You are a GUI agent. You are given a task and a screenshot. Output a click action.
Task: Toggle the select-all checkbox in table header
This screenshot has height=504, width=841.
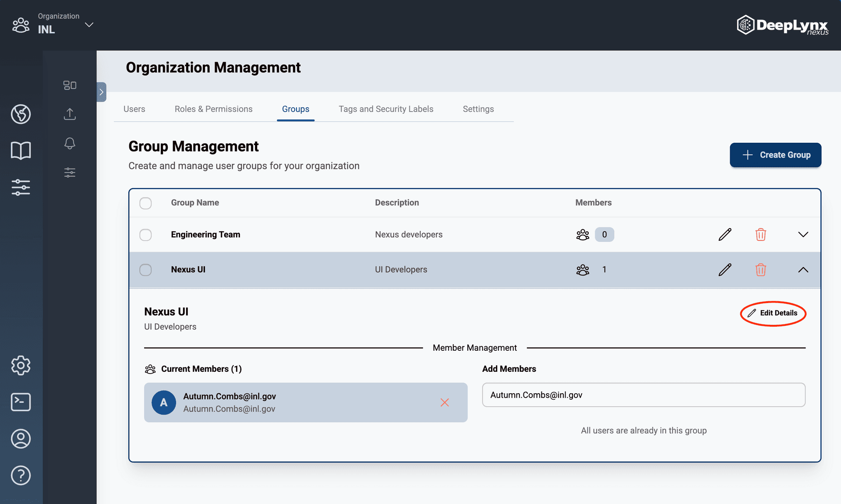tap(145, 203)
